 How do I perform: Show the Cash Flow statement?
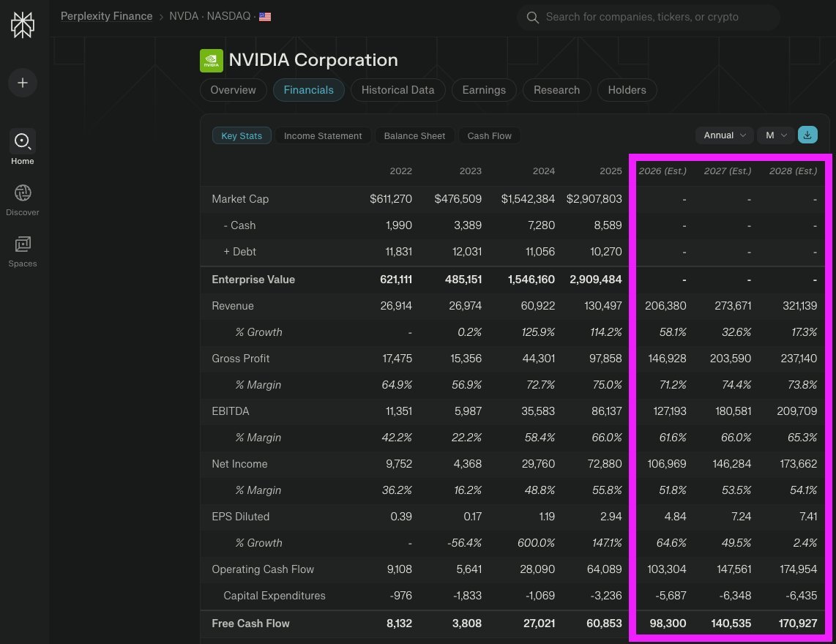tap(489, 135)
